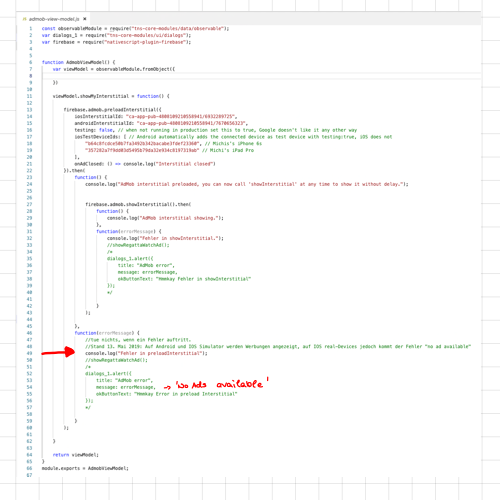
Task: Click the testing: false line
Action: pyautogui.click(x=215, y=130)
